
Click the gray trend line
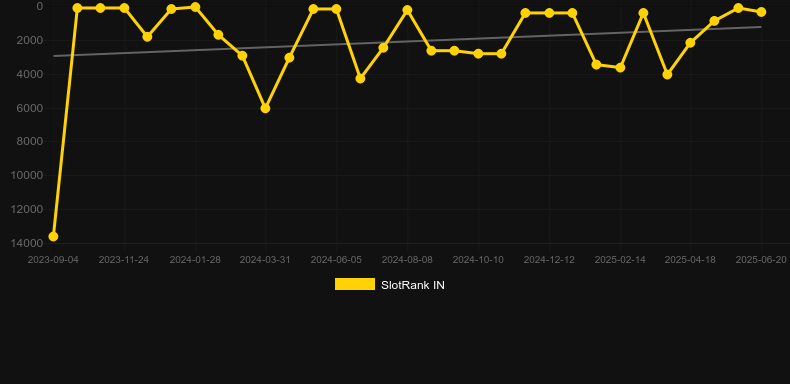(407, 41)
